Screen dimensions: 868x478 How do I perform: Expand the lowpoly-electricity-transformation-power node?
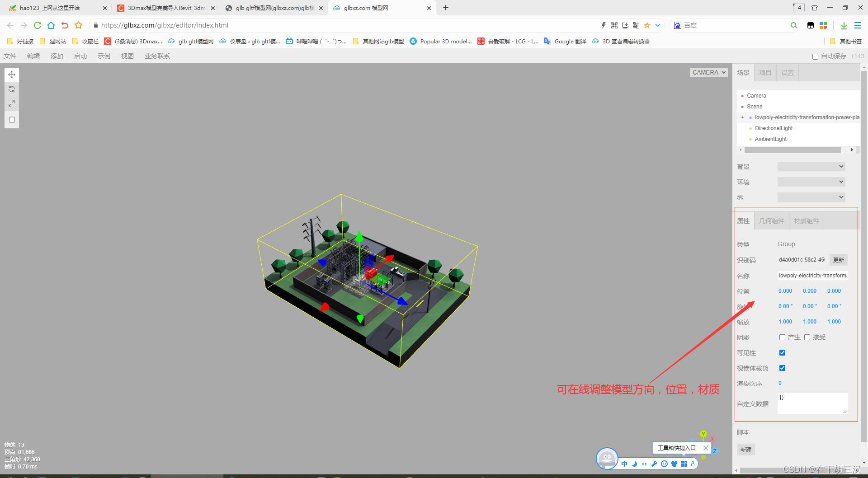coord(741,117)
